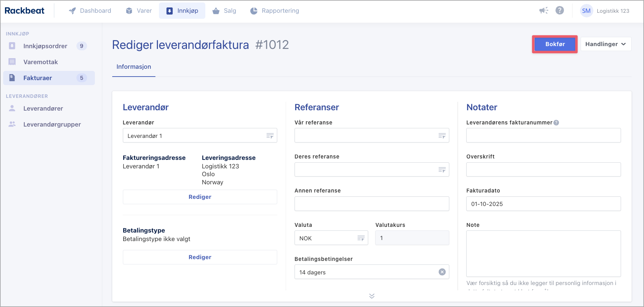
Task: Click the Leverandører person icon
Action: coord(12,108)
